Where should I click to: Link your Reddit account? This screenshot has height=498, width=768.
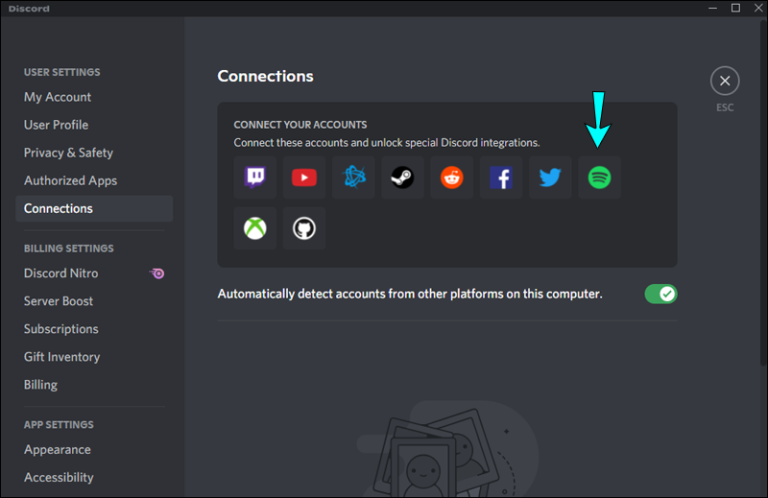point(452,178)
